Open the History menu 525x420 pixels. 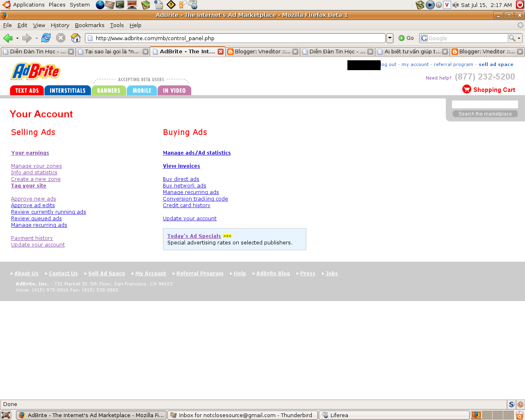pos(60,25)
